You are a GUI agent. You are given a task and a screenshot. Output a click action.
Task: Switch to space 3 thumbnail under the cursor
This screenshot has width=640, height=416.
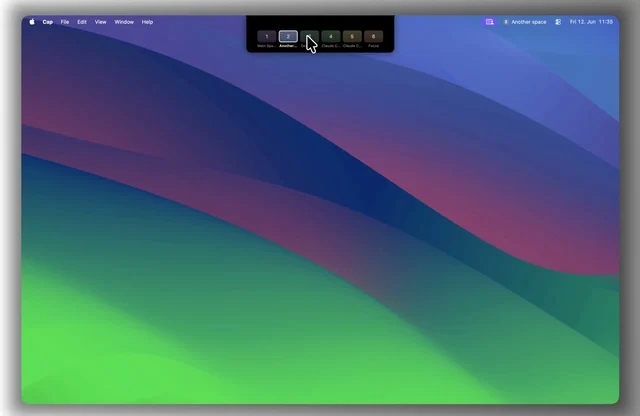(309, 36)
